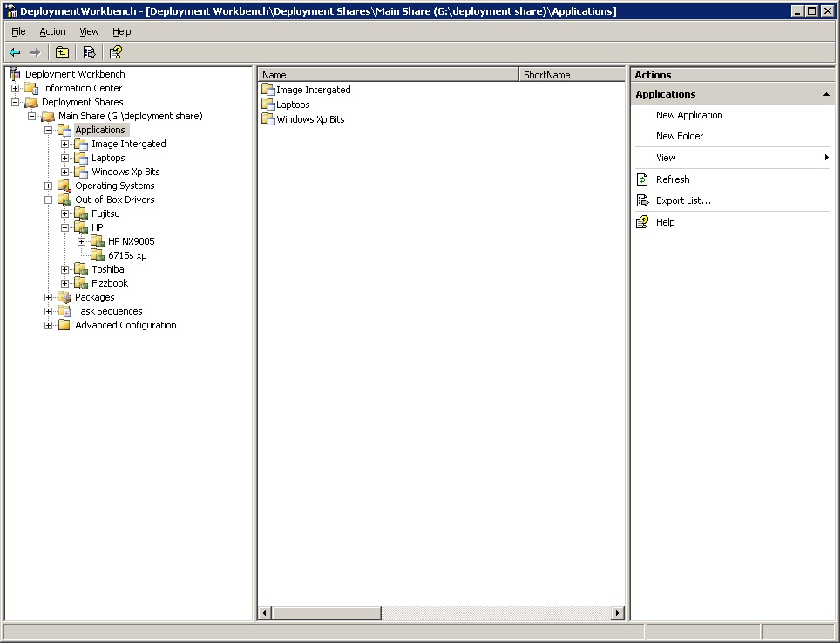Expand the Task Sequences node
The width and height of the screenshot is (840, 643).
pyautogui.click(x=49, y=311)
